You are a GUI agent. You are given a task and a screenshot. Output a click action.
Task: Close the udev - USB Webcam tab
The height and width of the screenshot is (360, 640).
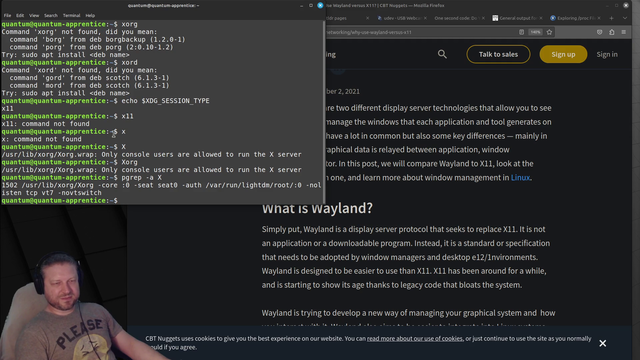coord(425,18)
